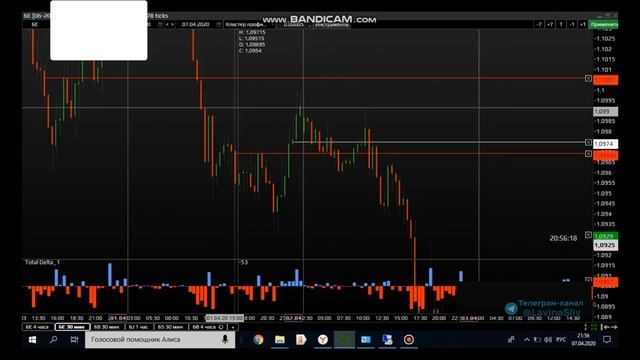This screenshot has height=360, width=640.
Task: Open the taskbar clock showing 21:56
Action: coord(584,340)
